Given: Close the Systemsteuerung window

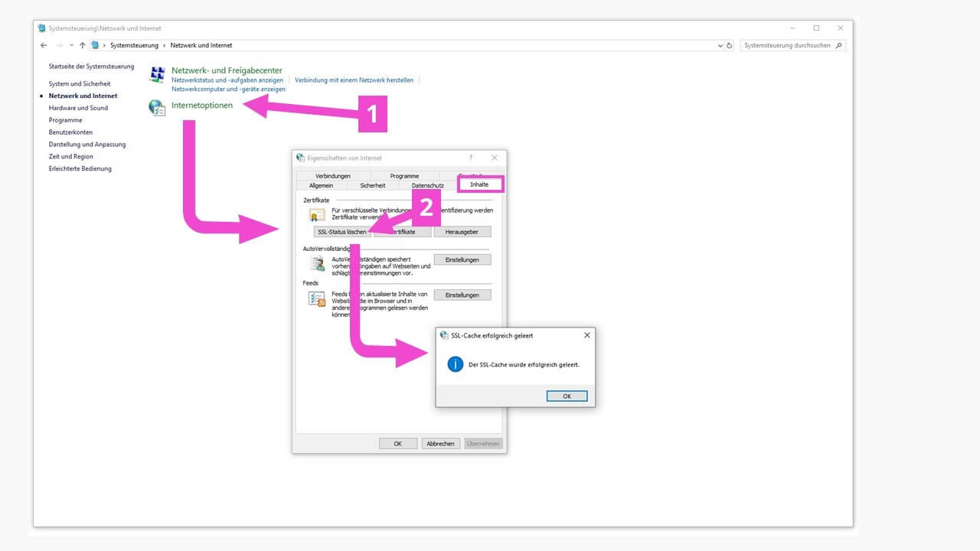Looking at the screenshot, I should [x=841, y=28].
